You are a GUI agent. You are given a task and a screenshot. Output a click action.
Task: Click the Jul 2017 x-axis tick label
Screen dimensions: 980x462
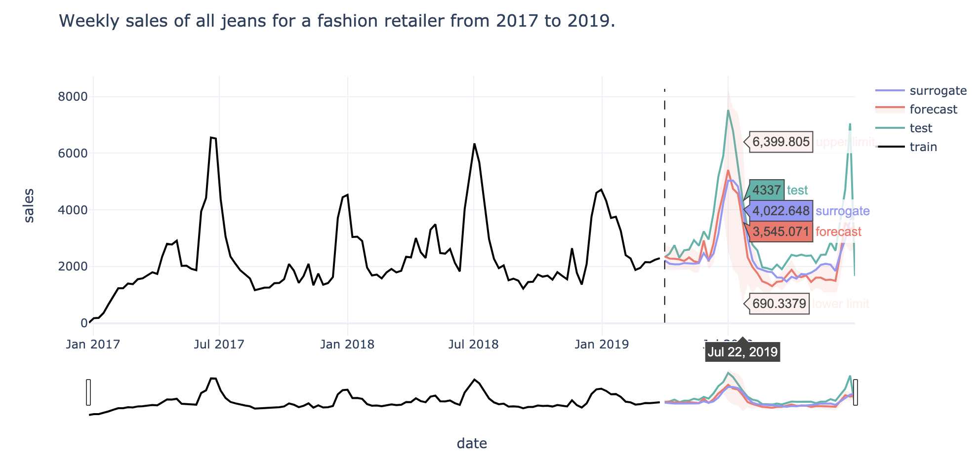point(219,345)
